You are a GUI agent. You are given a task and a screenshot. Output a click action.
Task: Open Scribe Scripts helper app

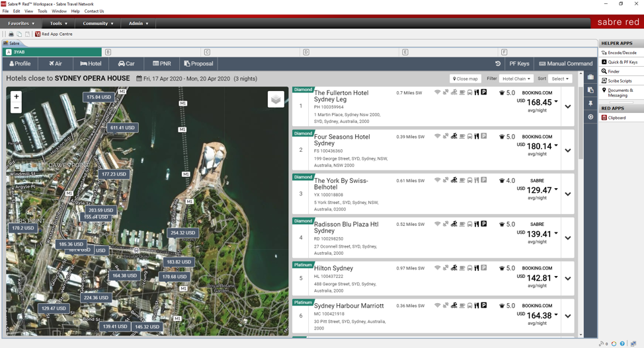click(x=616, y=81)
